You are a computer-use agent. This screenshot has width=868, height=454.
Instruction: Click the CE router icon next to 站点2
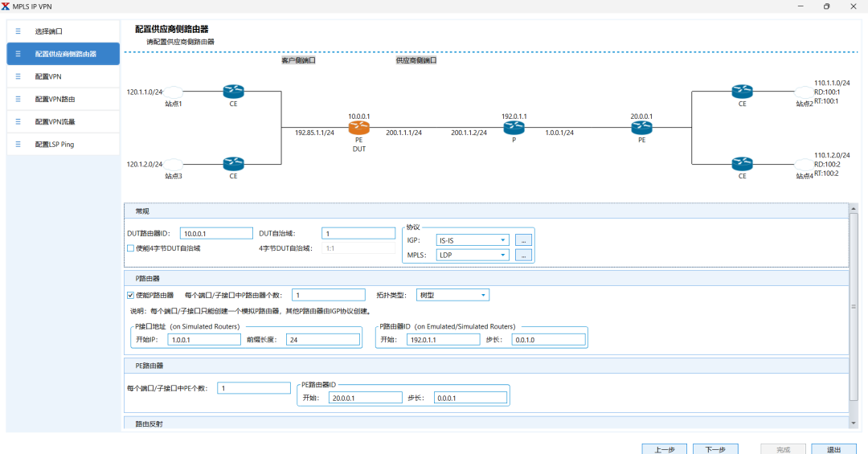pos(742,92)
